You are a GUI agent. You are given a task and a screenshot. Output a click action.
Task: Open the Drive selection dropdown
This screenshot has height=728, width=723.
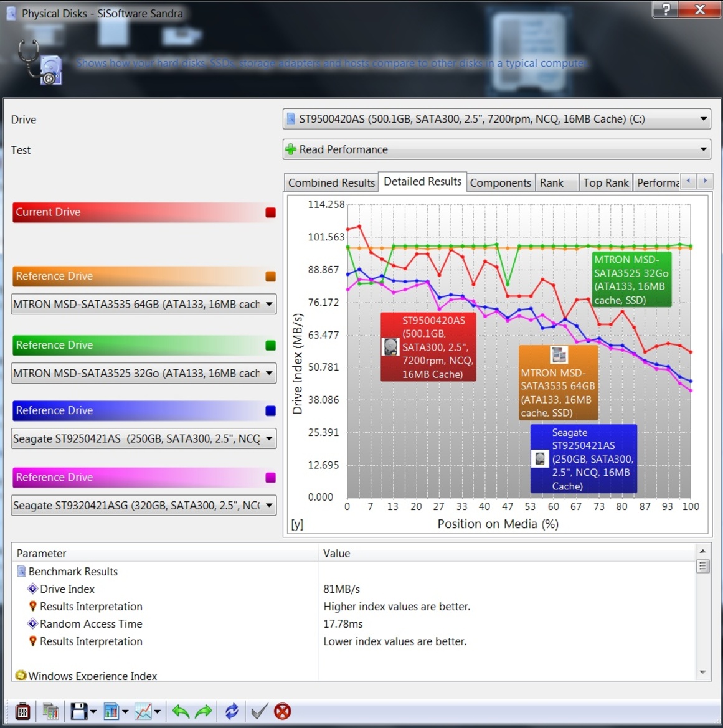tap(496, 119)
